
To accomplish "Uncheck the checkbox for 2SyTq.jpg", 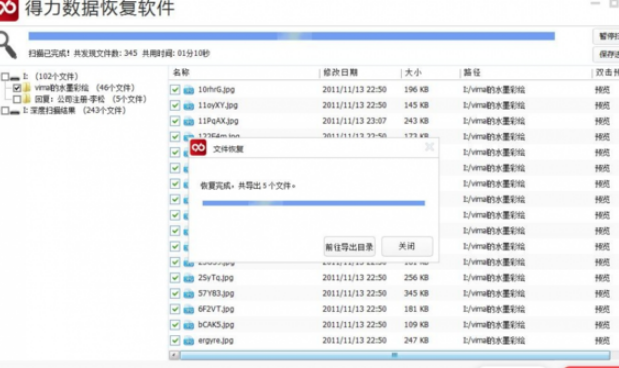I will coord(175,278).
